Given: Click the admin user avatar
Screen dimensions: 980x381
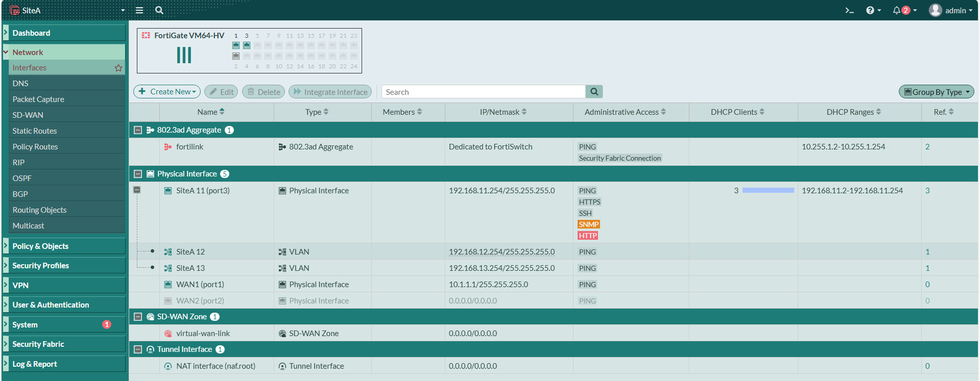Looking at the screenshot, I should (x=935, y=10).
